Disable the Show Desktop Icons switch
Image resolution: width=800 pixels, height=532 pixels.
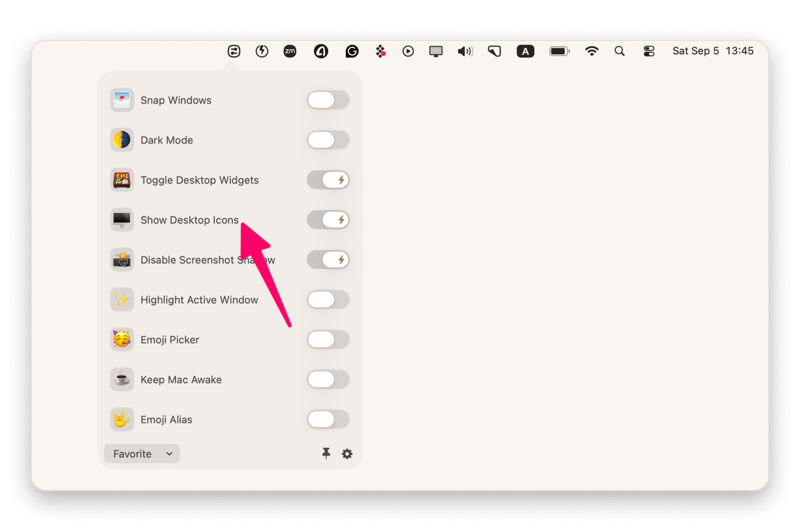coord(328,220)
